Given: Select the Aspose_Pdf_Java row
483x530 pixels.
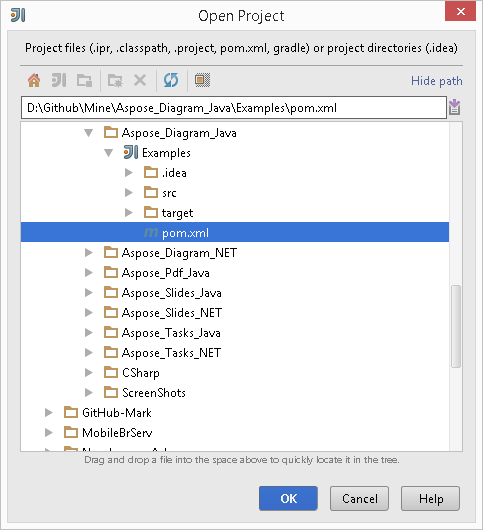Looking at the screenshot, I should point(235,272).
